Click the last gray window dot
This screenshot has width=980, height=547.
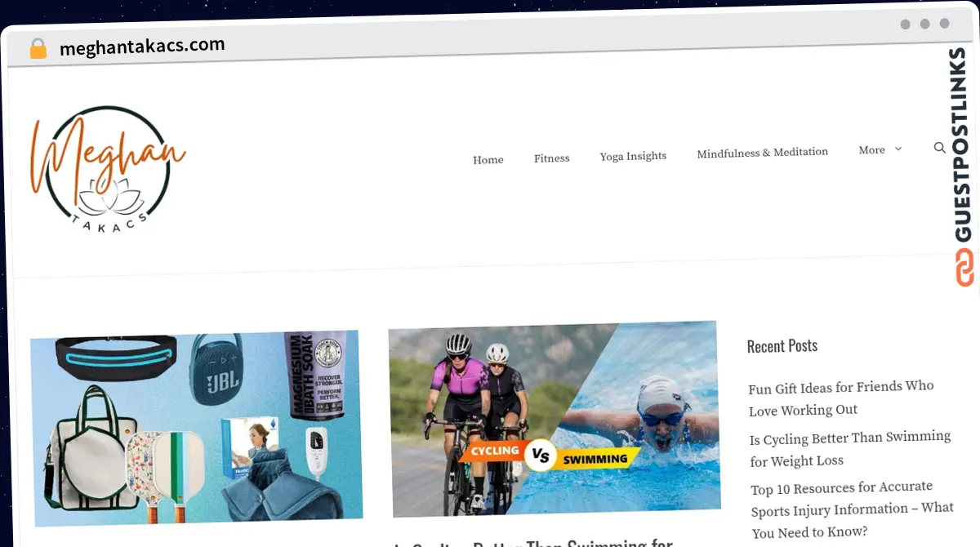point(944,24)
